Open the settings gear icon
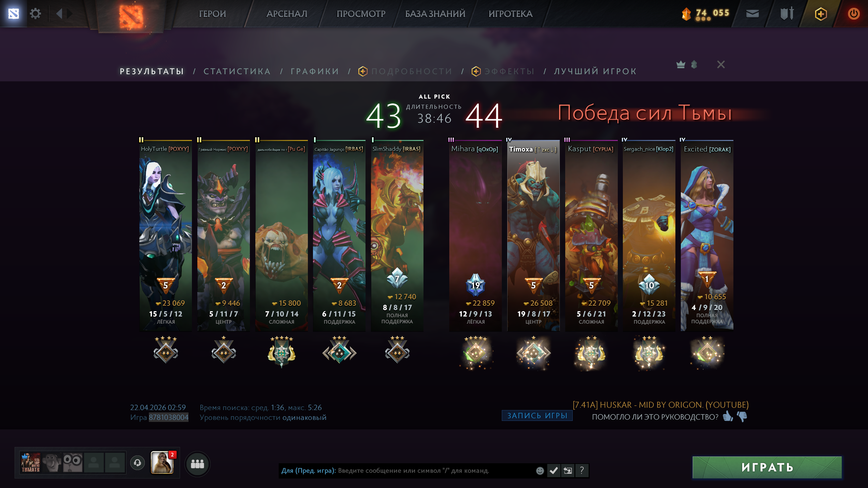This screenshot has height=488, width=868. pyautogui.click(x=35, y=14)
